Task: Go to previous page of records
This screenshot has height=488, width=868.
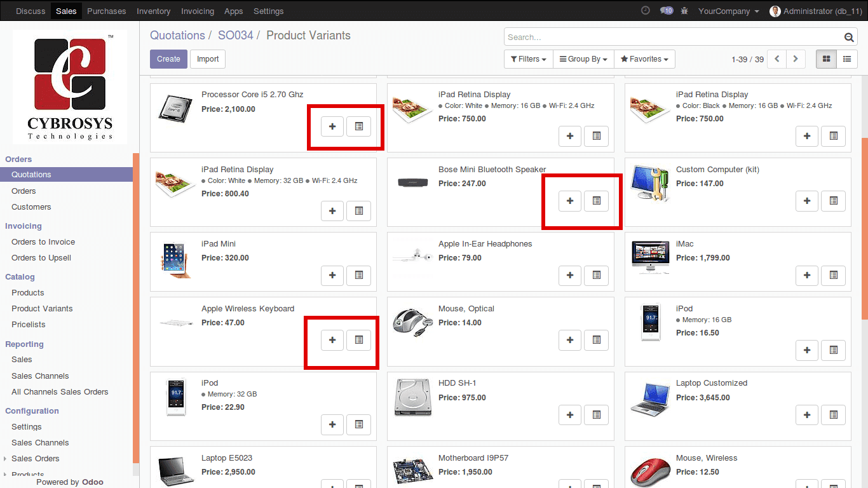Action: (776, 59)
